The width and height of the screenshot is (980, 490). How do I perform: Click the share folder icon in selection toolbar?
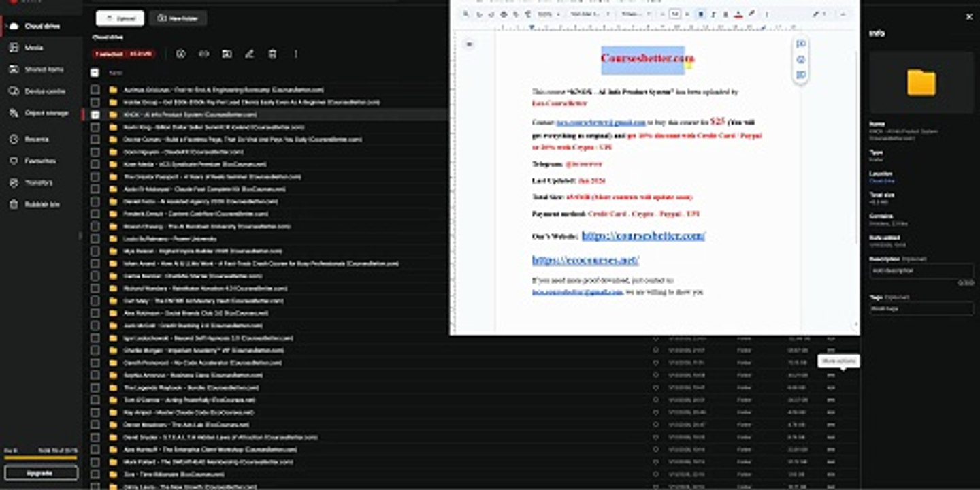click(227, 54)
